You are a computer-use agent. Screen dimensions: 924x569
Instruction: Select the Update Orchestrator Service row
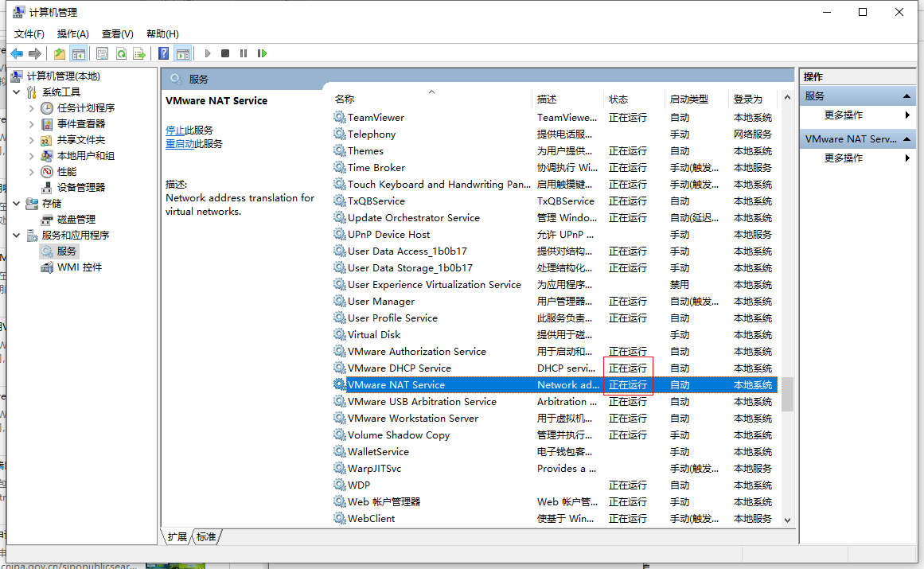(x=554, y=217)
